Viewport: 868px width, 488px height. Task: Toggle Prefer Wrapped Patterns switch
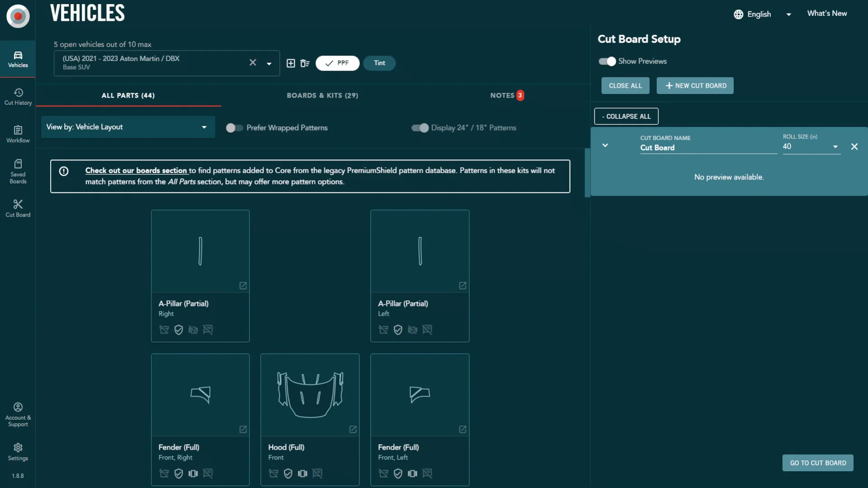click(234, 128)
